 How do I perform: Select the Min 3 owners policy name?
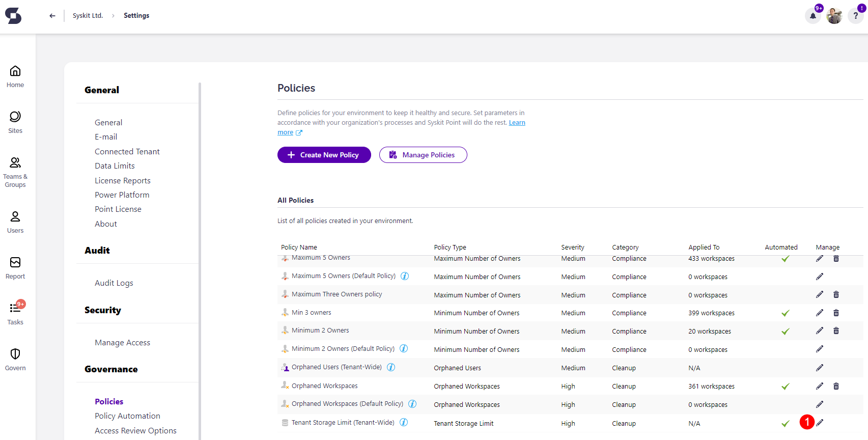312,313
